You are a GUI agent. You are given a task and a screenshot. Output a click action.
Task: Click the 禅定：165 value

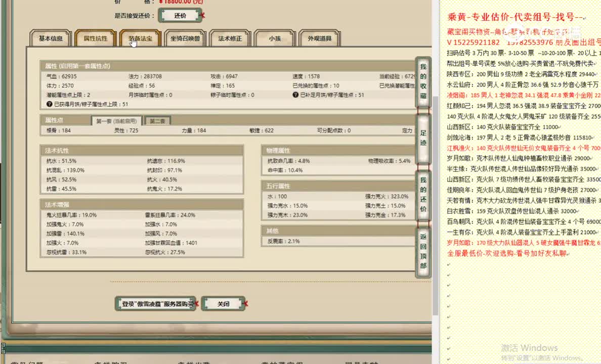coord(223,86)
